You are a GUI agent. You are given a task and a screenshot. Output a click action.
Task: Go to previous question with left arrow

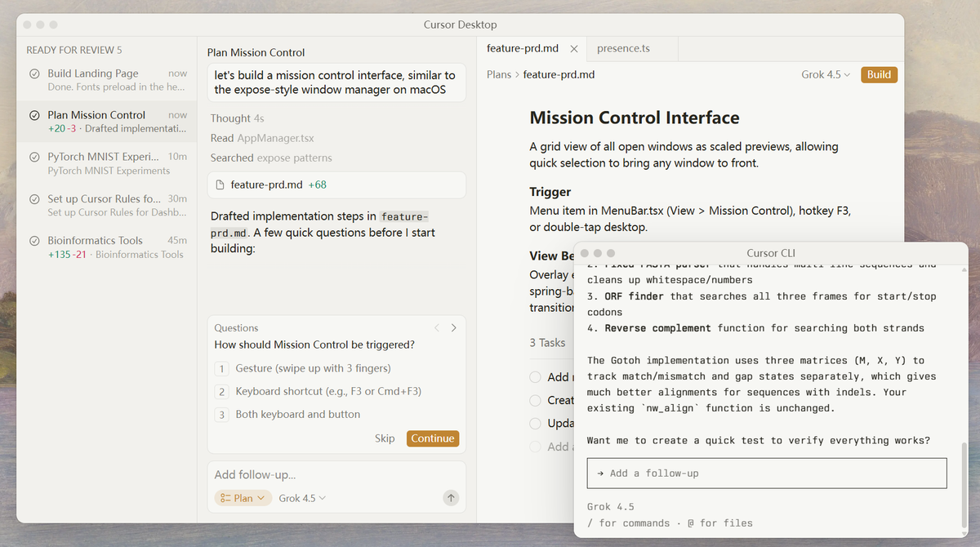(437, 327)
